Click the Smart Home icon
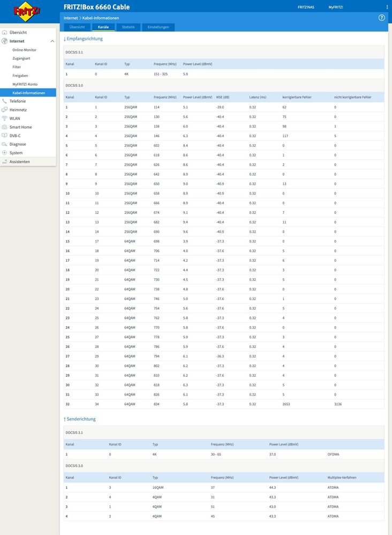The width and height of the screenshot is (392, 535). click(4, 127)
